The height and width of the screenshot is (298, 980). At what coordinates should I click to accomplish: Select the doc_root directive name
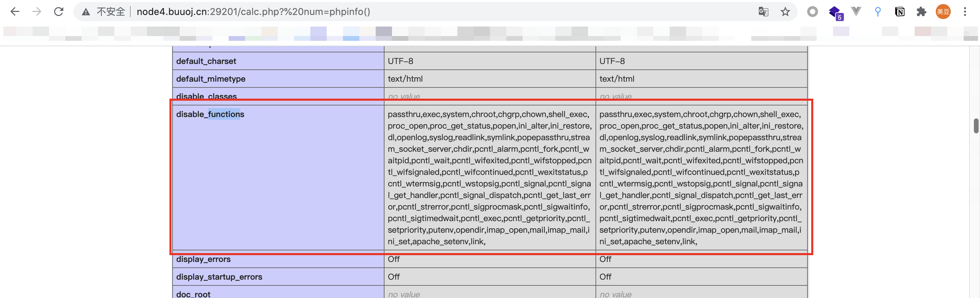(193, 294)
